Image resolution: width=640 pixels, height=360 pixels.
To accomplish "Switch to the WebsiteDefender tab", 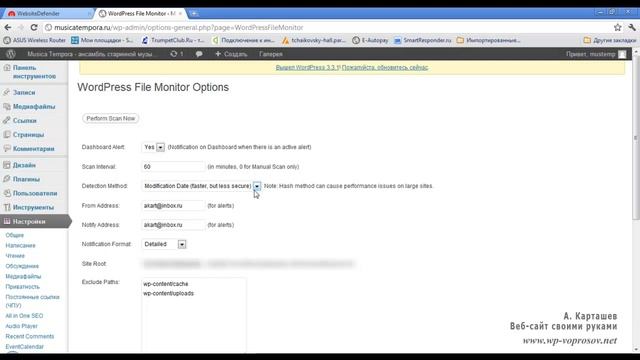I will 47,13.
